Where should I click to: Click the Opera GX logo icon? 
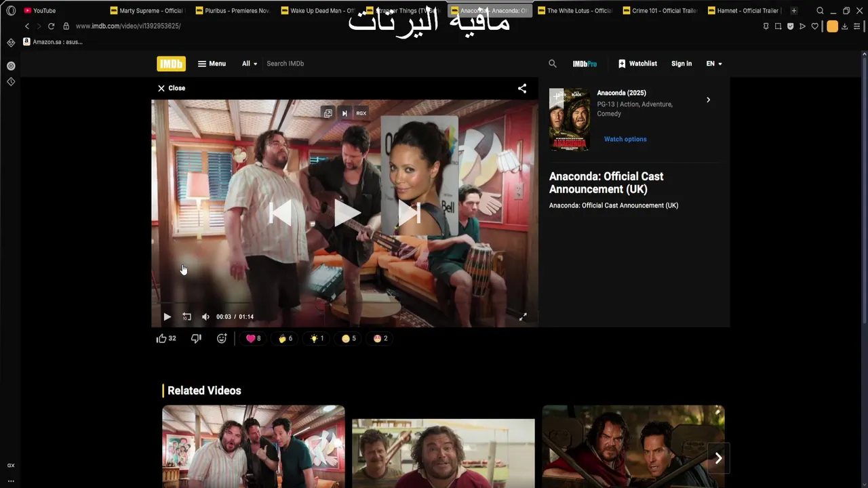pos(11,10)
